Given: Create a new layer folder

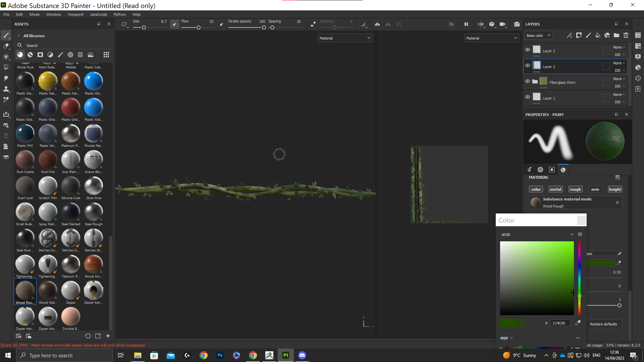Looking at the screenshot, I should [x=616, y=35].
